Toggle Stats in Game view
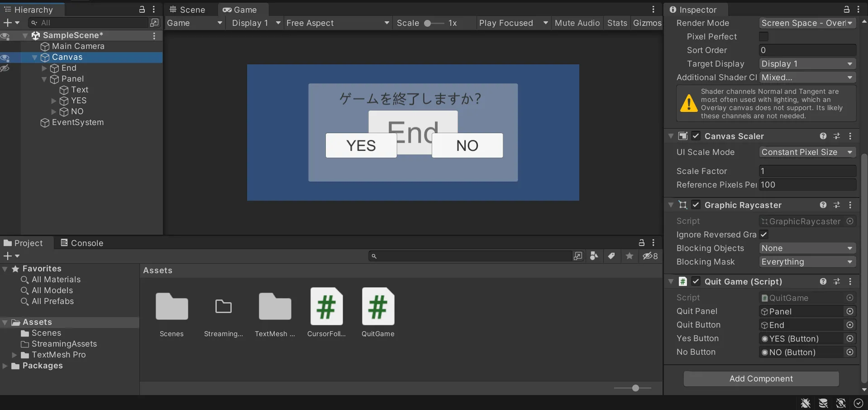Viewport: 868px width, 410px height. click(x=617, y=23)
